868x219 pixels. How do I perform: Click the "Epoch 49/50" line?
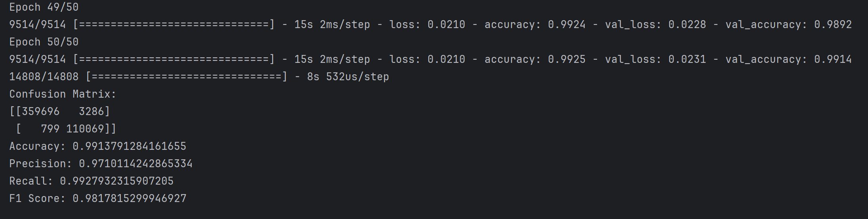click(x=44, y=7)
